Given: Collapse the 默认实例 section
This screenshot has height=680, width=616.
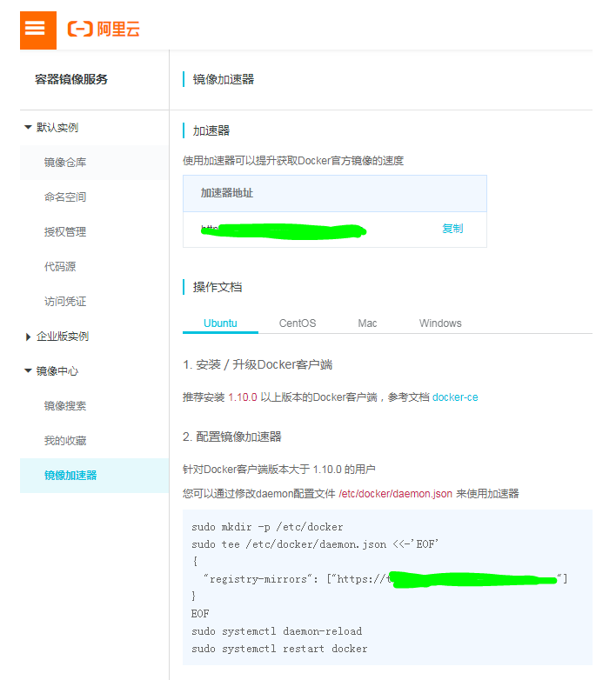Looking at the screenshot, I should pyautogui.click(x=51, y=128).
